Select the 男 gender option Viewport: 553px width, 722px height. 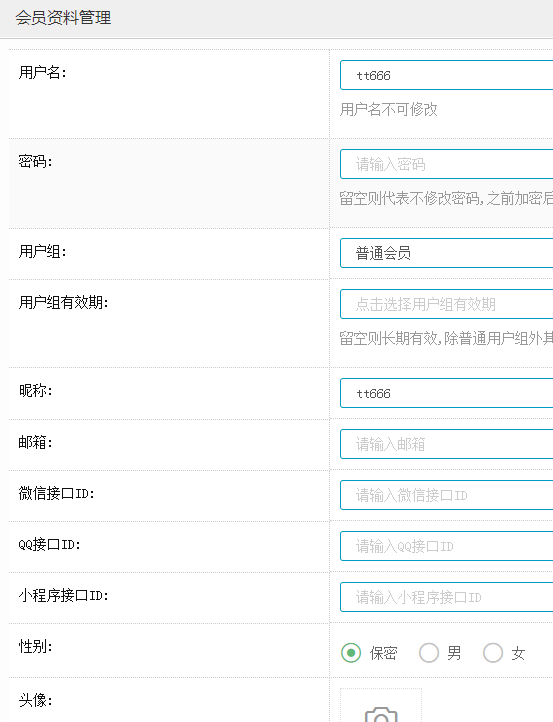point(429,653)
